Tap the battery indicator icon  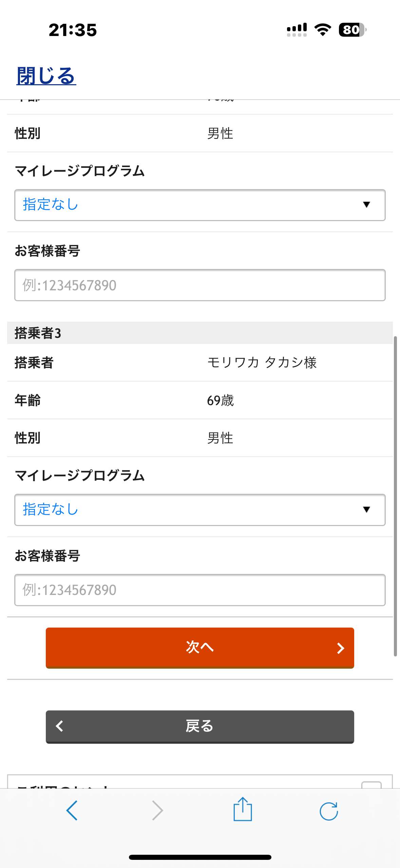(x=352, y=30)
